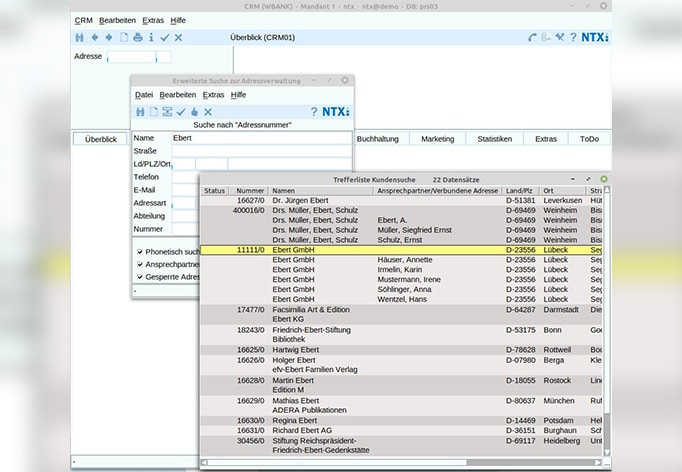682x472 pixels.
Task: Toggle the Gesperrte Adressen checkbox
Action: coord(140,277)
